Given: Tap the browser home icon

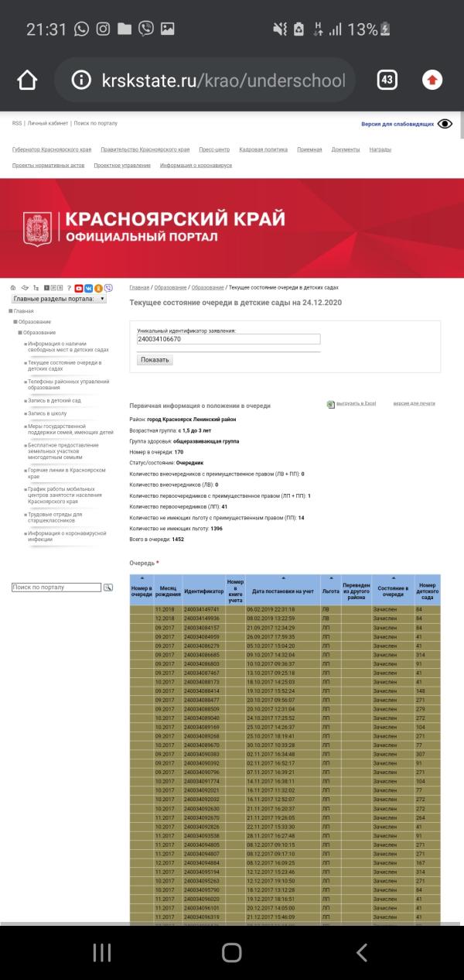Looking at the screenshot, I should click(x=26, y=80).
